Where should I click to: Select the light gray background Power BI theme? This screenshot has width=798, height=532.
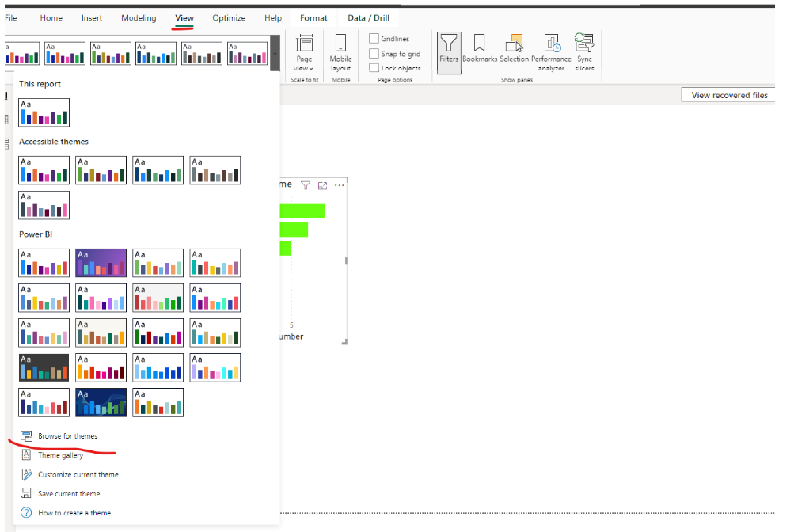pos(158,298)
